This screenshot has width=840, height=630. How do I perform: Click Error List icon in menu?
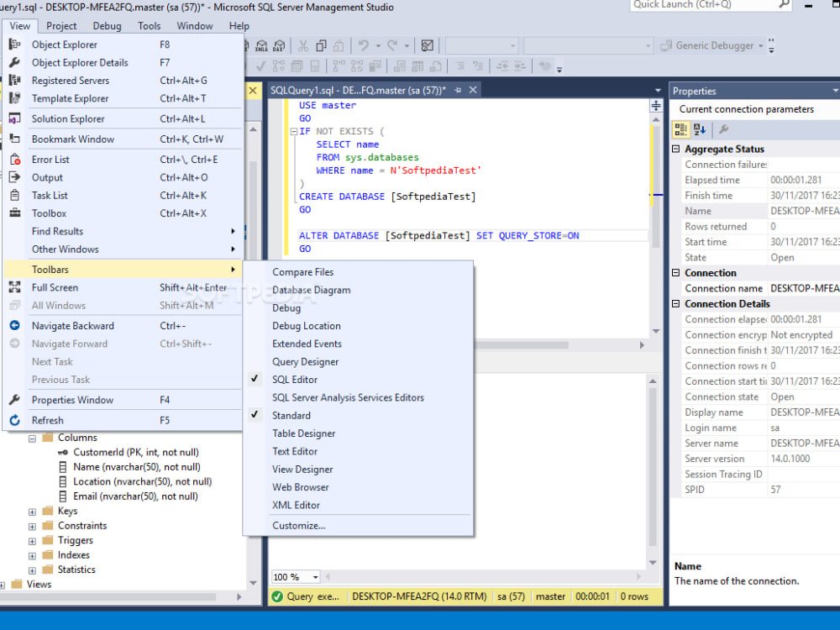(x=14, y=159)
